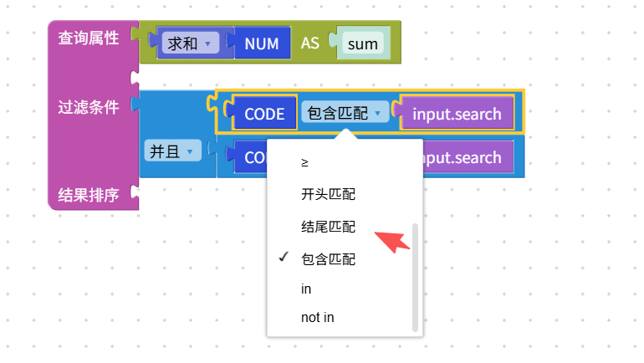This screenshot has width=644, height=363.
Task: Pick the 'not in' operator option
Action: pyautogui.click(x=317, y=318)
